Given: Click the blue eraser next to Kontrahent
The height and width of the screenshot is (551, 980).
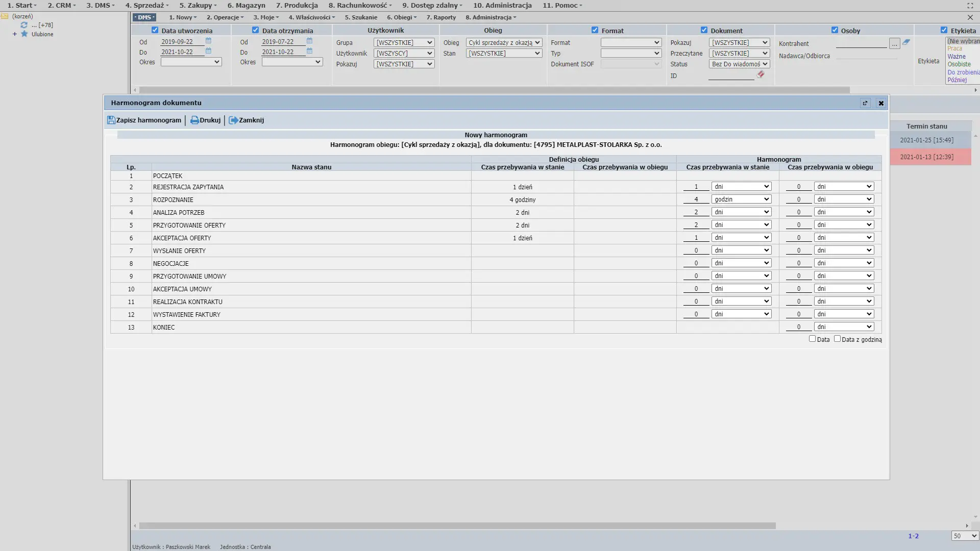Looking at the screenshot, I should coord(906,42).
